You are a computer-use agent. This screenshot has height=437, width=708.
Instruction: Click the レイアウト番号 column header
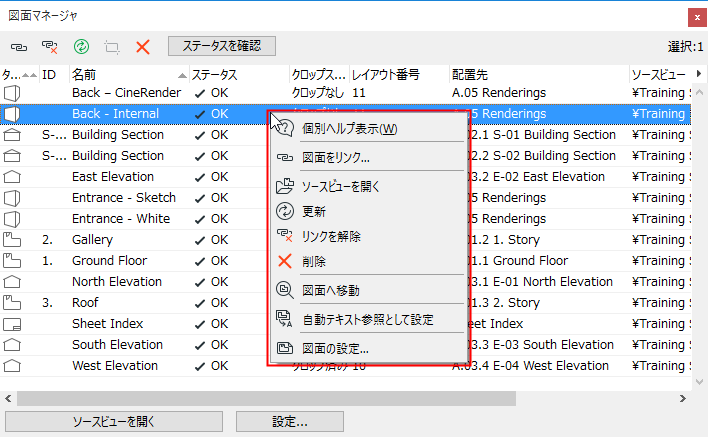click(399, 74)
